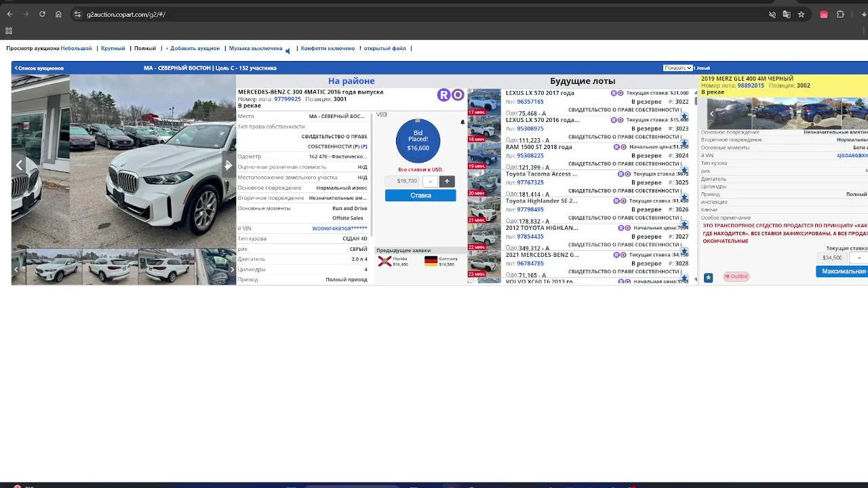Collapse to 'Список аукционов' with the back chevron
The width and height of the screenshot is (868, 488).
(39, 68)
